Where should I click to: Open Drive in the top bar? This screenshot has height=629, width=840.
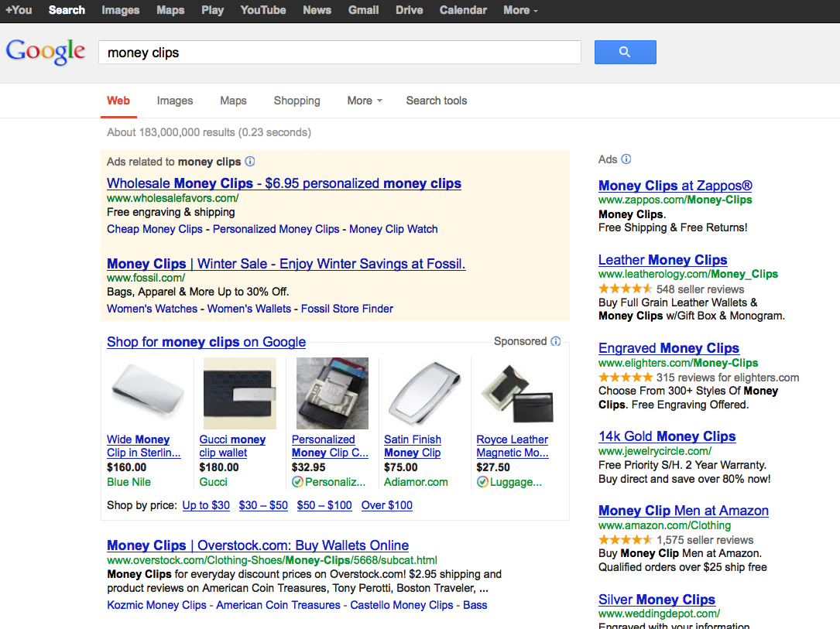point(410,10)
